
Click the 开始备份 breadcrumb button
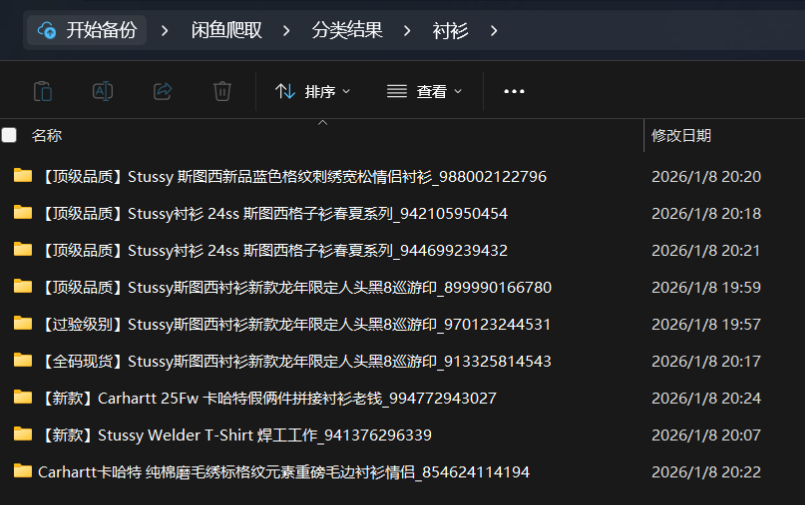coord(87,30)
